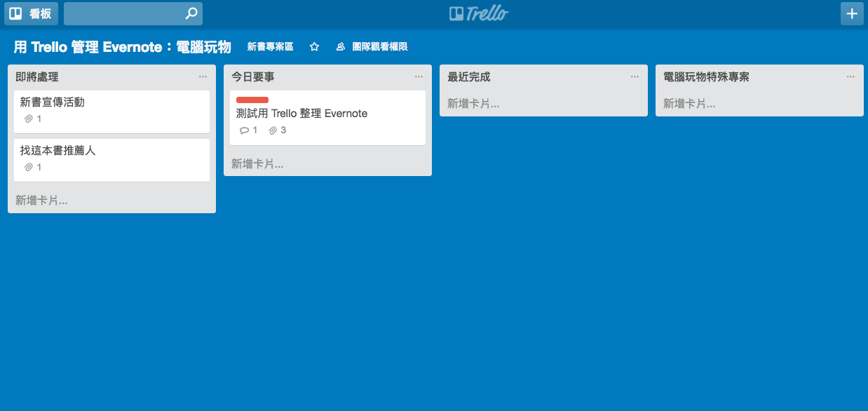Click the boards icon beside 看板
This screenshot has height=411, width=868.
pyautogui.click(x=15, y=13)
